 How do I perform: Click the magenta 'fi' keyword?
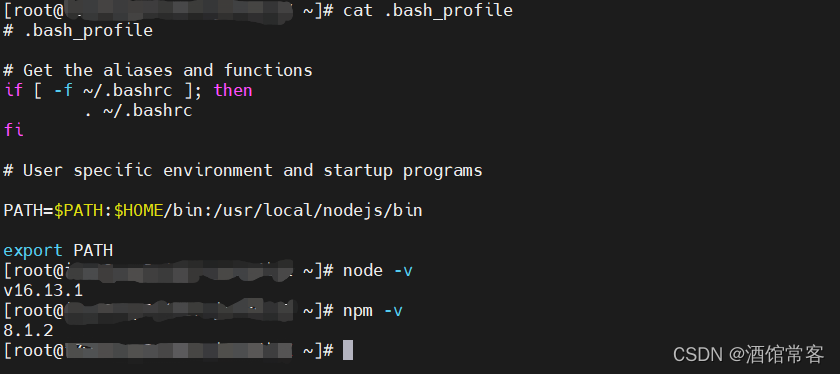(13, 130)
